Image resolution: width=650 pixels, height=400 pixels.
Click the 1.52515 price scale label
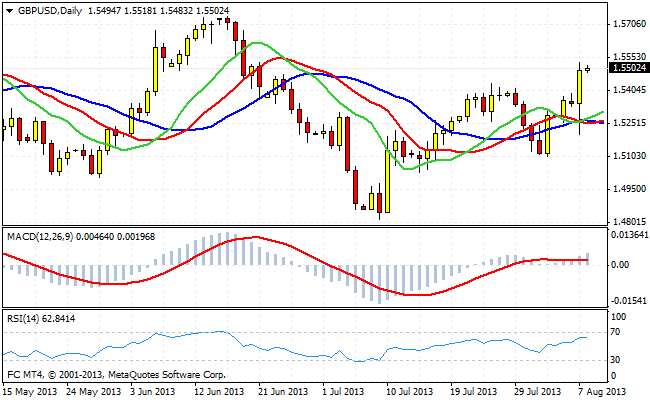point(629,123)
